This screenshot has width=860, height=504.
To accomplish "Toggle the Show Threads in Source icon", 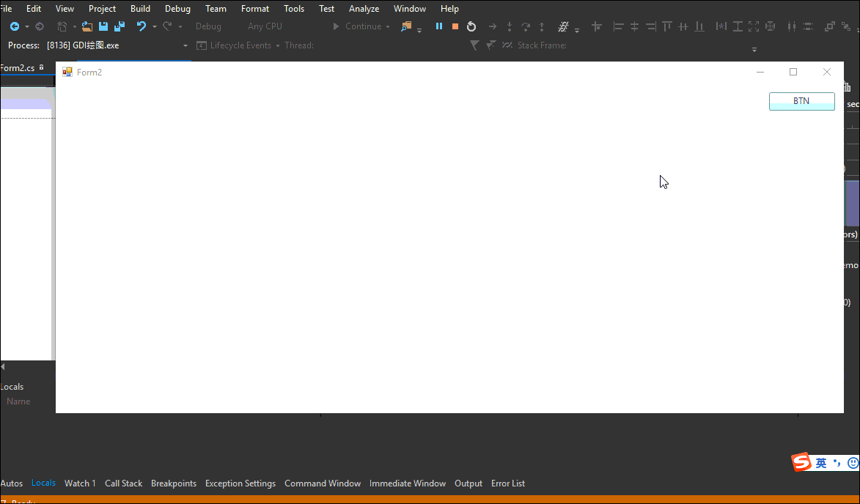I will point(565,26).
